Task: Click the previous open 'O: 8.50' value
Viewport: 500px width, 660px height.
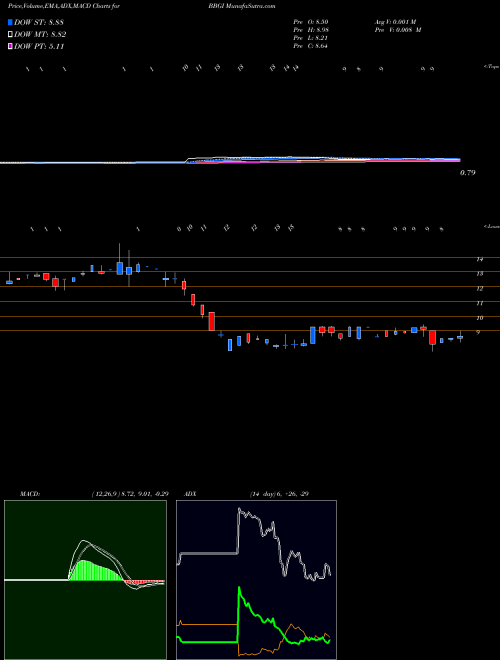Action: coord(319,21)
